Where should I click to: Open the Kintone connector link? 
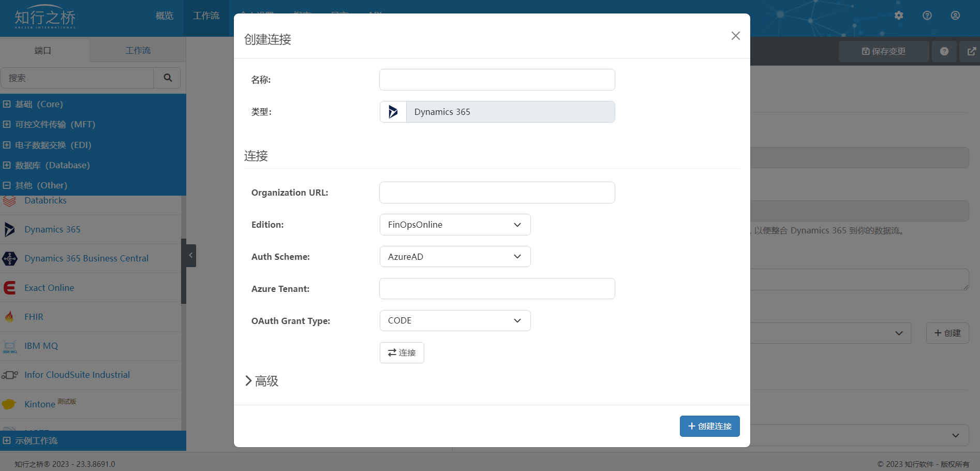(40, 404)
